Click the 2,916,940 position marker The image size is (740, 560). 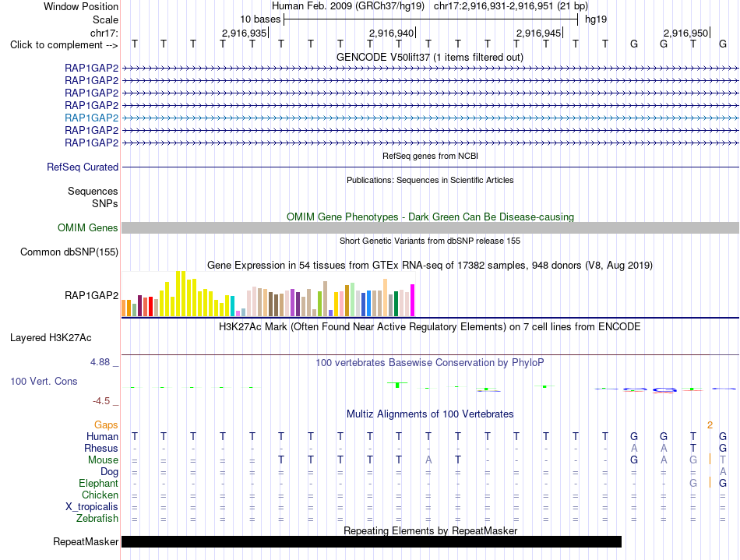click(x=392, y=33)
